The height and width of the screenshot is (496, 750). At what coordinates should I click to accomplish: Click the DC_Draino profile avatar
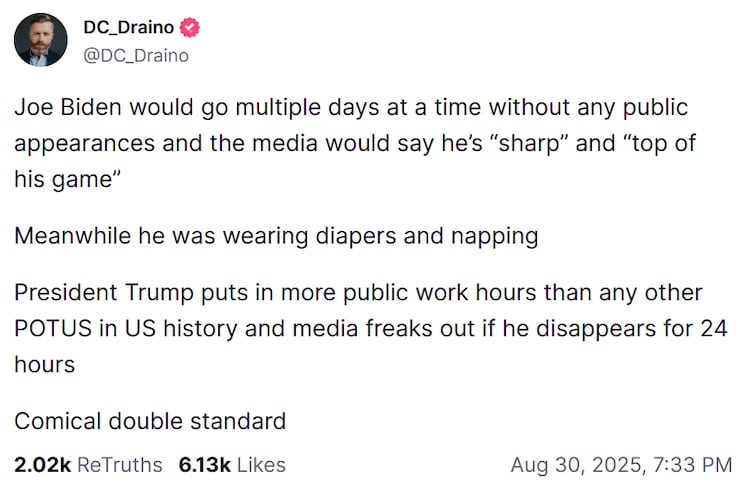pyautogui.click(x=40, y=40)
